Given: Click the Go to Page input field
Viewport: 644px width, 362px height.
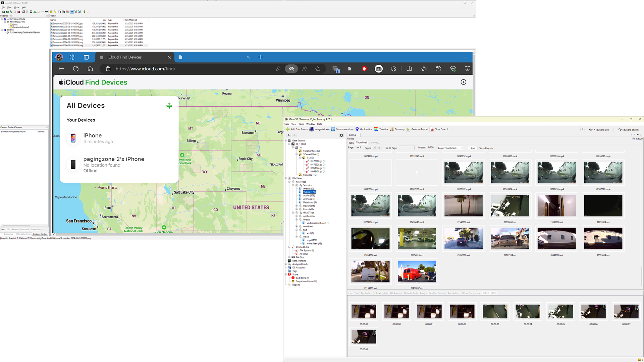Looking at the screenshot, I should [407, 148].
